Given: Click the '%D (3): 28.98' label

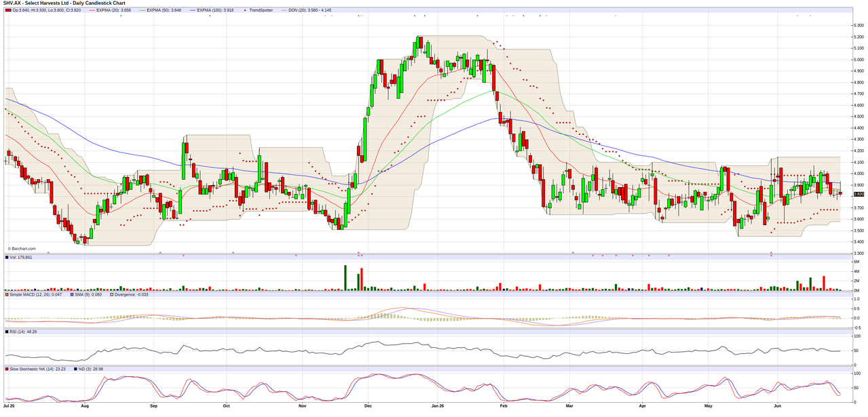Looking at the screenshot, I should point(92,369).
